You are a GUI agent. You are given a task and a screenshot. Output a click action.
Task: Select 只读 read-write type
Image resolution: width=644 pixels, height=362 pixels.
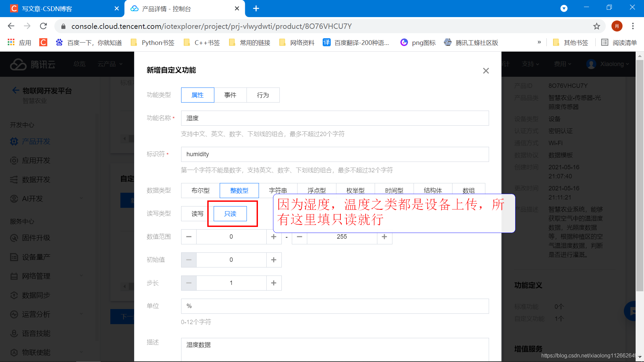[x=230, y=214]
